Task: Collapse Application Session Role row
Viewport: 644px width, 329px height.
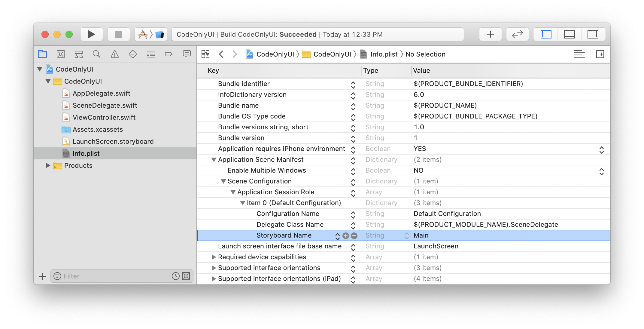Action: point(233,192)
